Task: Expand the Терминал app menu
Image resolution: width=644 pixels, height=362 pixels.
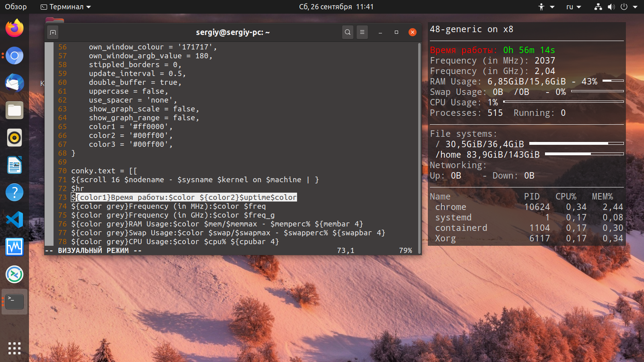Action: click(x=66, y=7)
